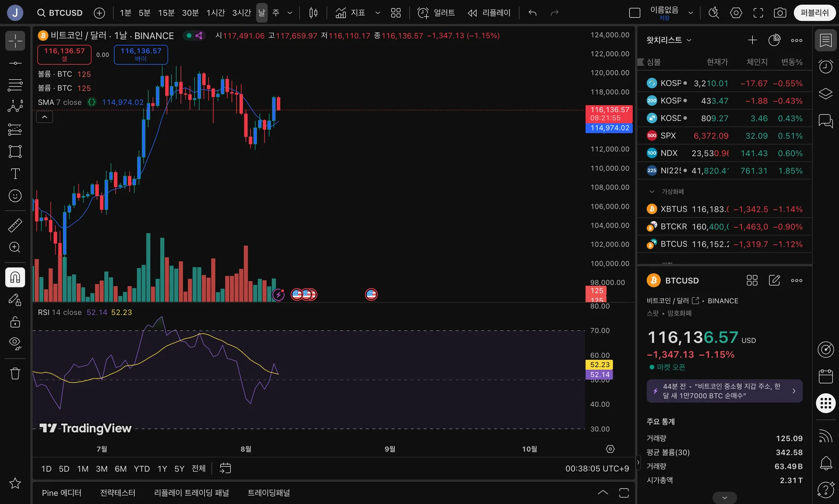Select the YTD date range

(142, 469)
